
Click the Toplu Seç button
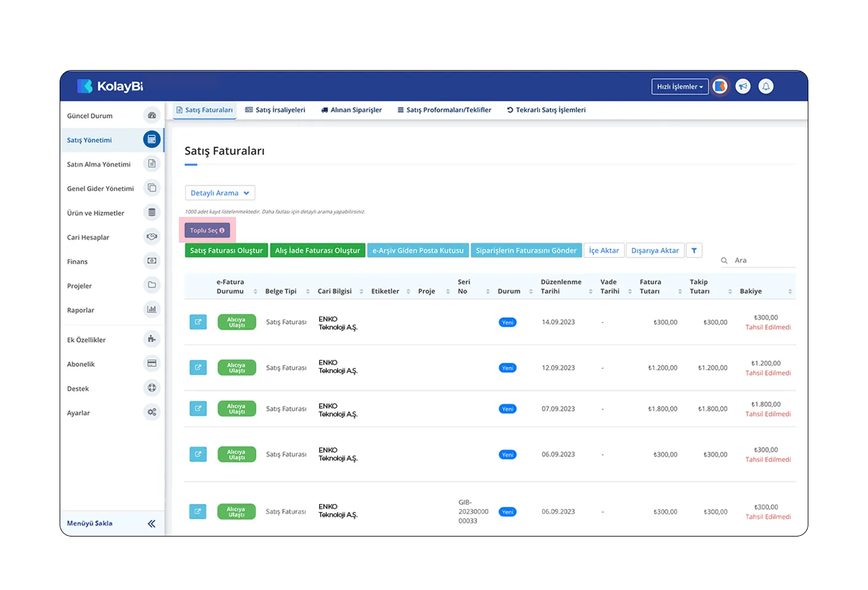coord(207,230)
